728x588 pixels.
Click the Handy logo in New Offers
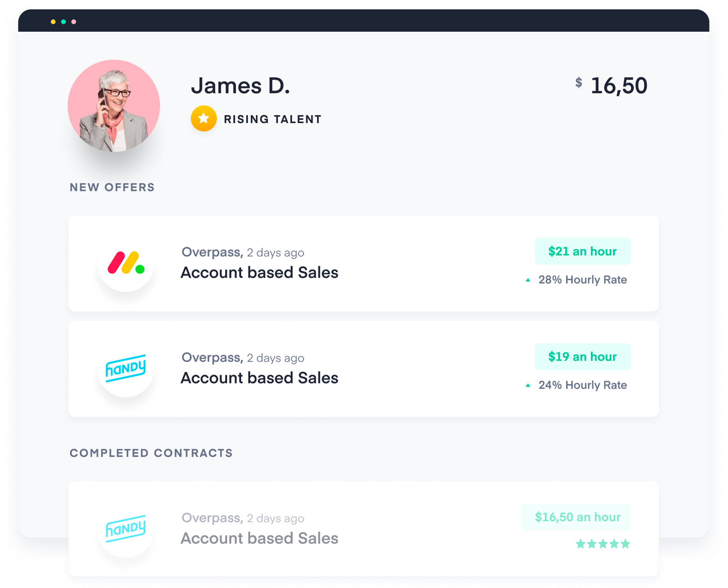126,369
